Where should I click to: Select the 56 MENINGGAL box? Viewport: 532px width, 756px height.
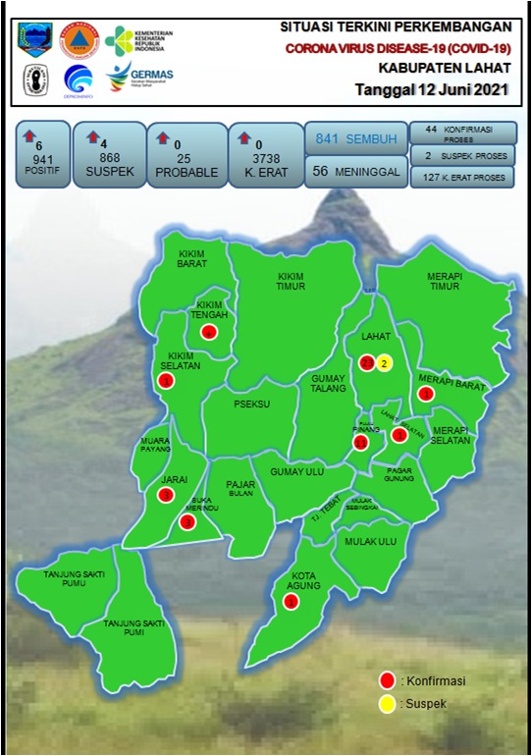tap(356, 172)
